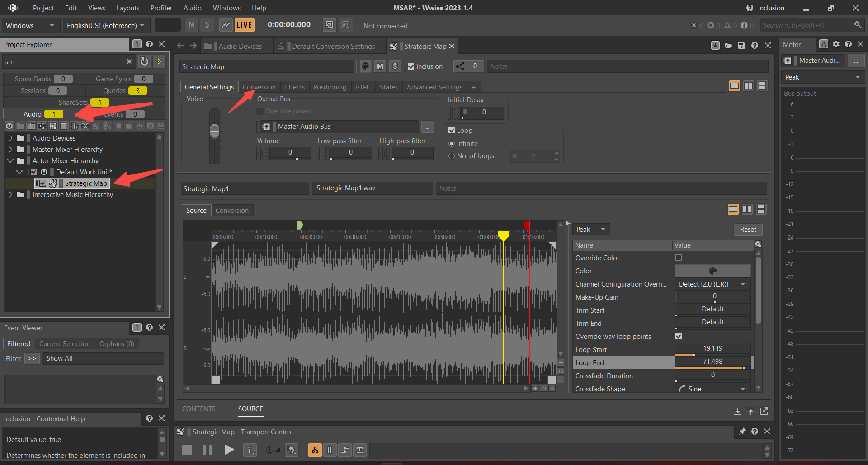Stop playback in the Transport Control
The image size is (868, 465).
[187, 450]
